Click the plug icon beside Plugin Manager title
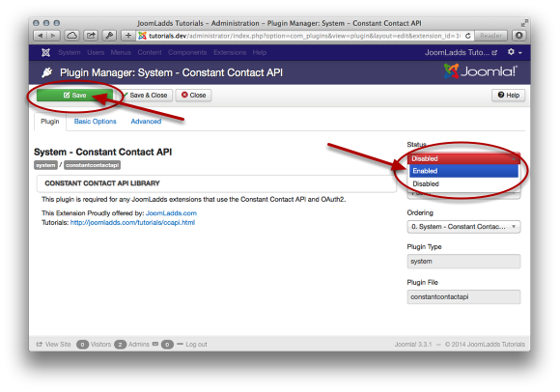560x392 pixels. pos(46,72)
